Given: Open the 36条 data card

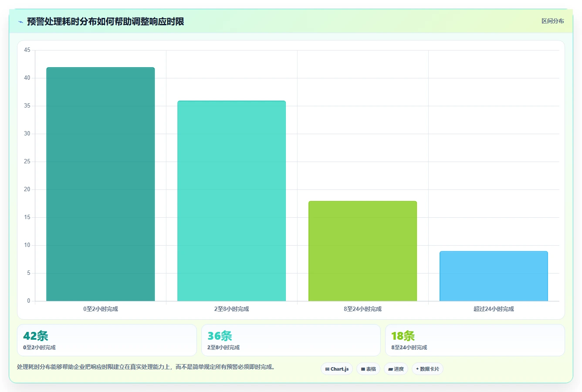Looking at the screenshot, I should [x=291, y=340].
